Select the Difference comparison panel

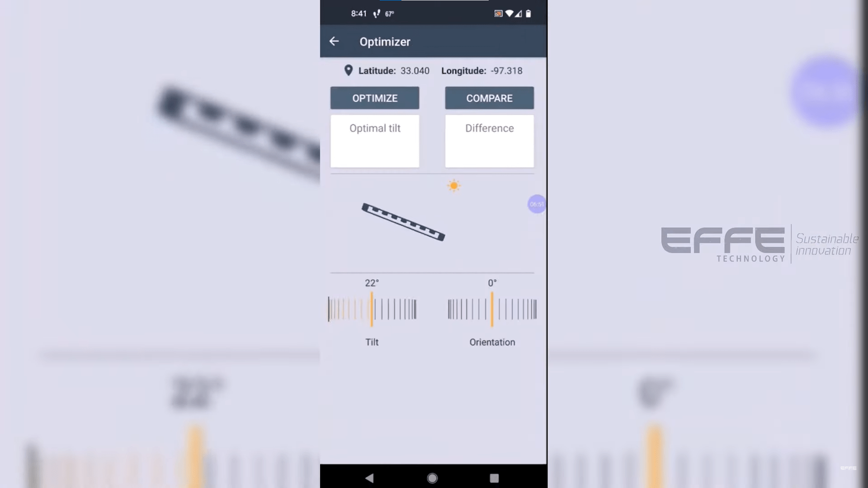(489, 141)
